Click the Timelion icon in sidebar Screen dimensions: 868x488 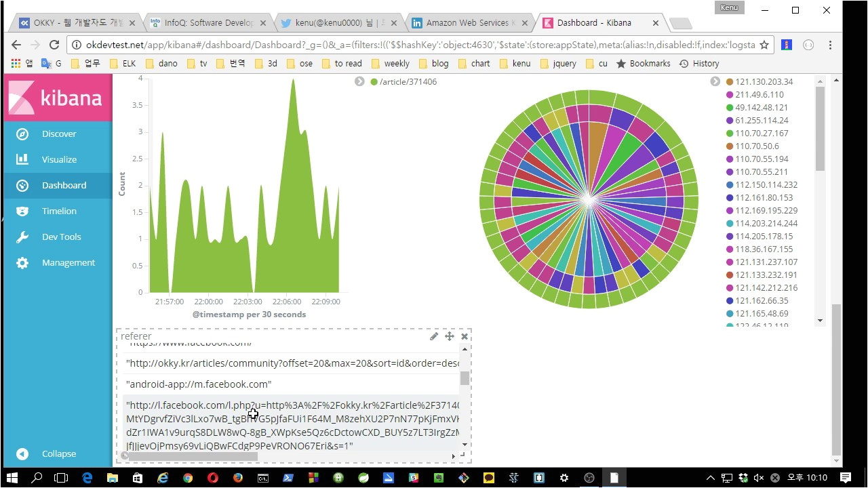click(x=22, y=211)
